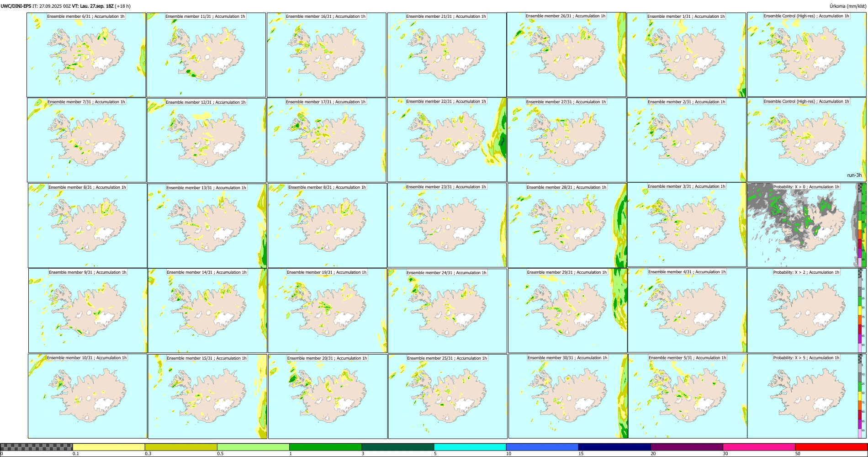Click the '50' tick label on the colour scale
The width and height of the screenshot is (868, 457).
tap(798, 454)
